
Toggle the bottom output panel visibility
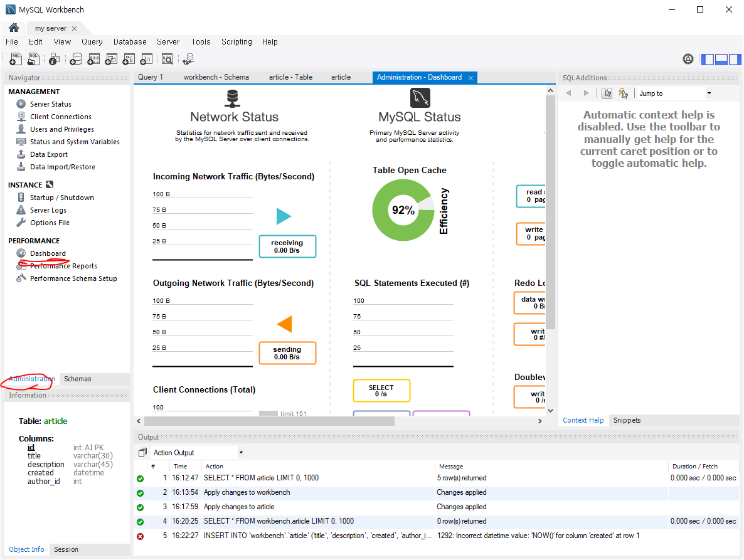(721, 60)
